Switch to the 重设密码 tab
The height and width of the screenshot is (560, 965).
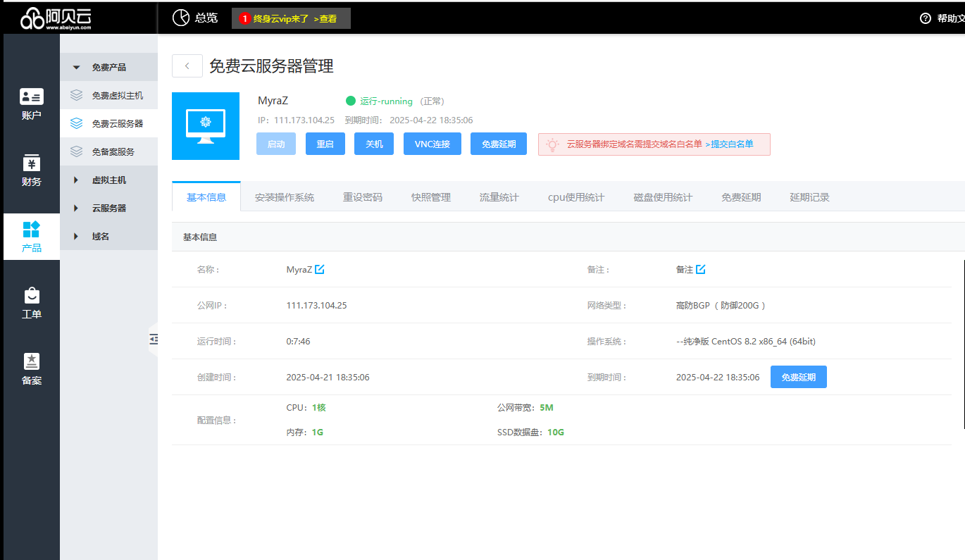point(363,197)
